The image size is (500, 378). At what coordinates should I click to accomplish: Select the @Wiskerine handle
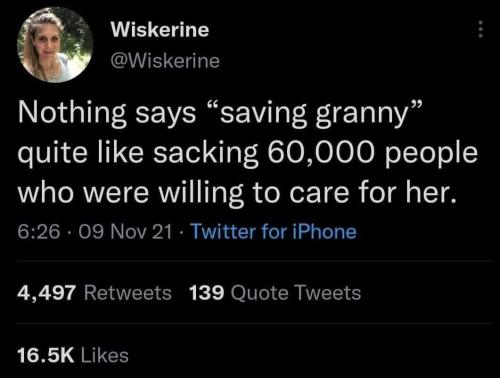(x=165, y=61)
